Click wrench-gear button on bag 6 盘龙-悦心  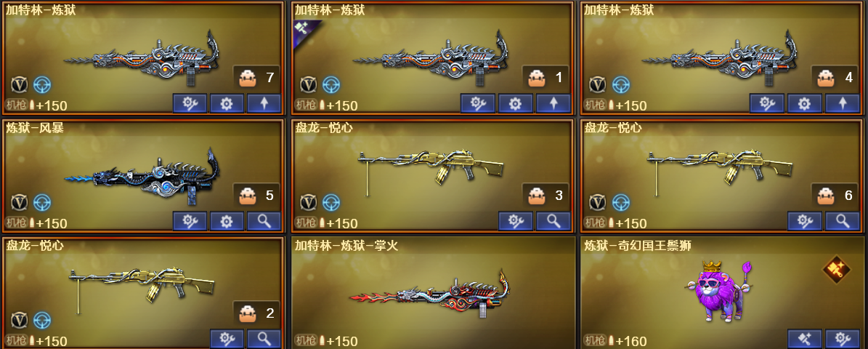point(804,221)
